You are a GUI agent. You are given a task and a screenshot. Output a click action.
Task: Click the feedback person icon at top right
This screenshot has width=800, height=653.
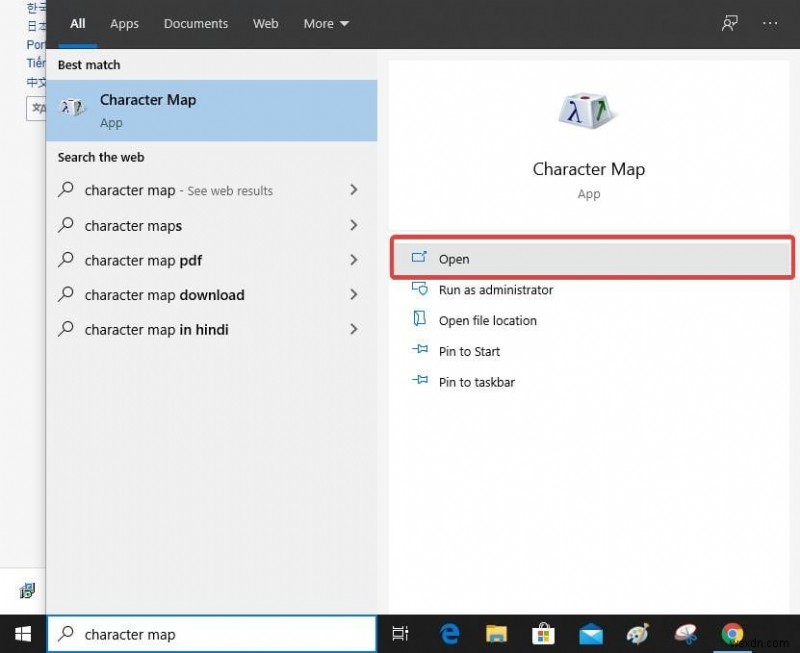[x=729, y=22]
